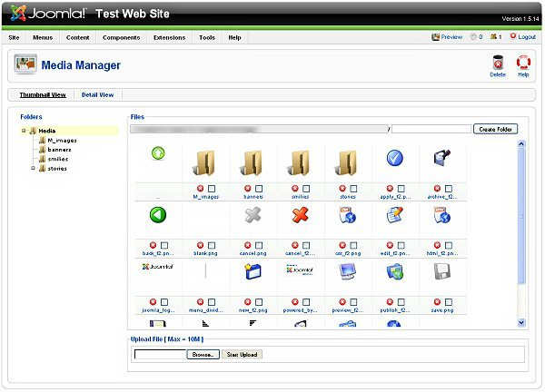545x392 pixels.
Task: Open the Components menu
Action: pyautogui.click(x=122, y=37)
